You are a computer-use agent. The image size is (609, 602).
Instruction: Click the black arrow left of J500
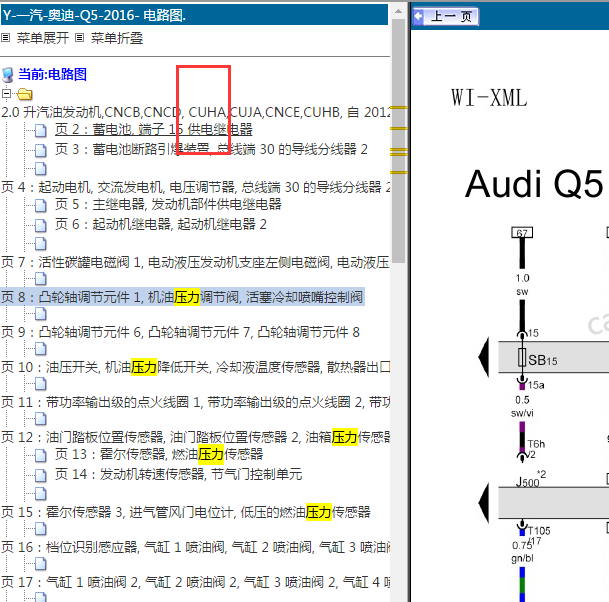(x=484, y=503)
